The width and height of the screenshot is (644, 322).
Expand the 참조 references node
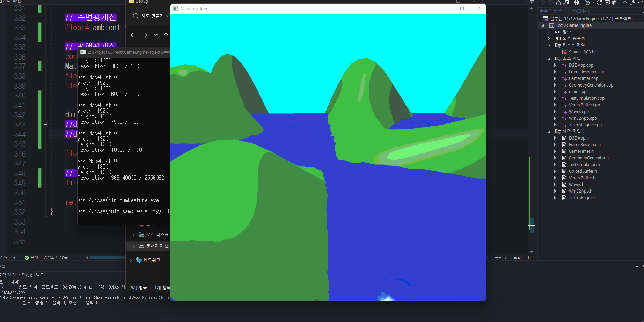point(549,32)
